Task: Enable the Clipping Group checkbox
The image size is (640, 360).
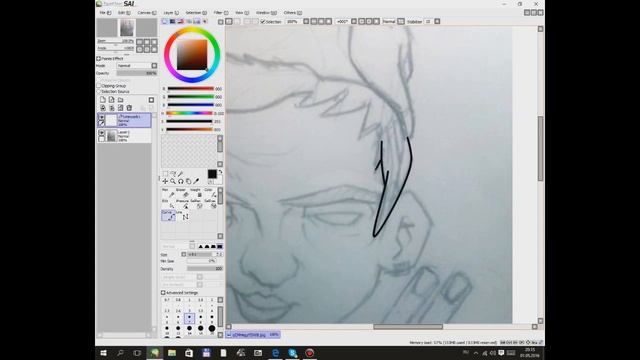Action: (x=99, y=86)
